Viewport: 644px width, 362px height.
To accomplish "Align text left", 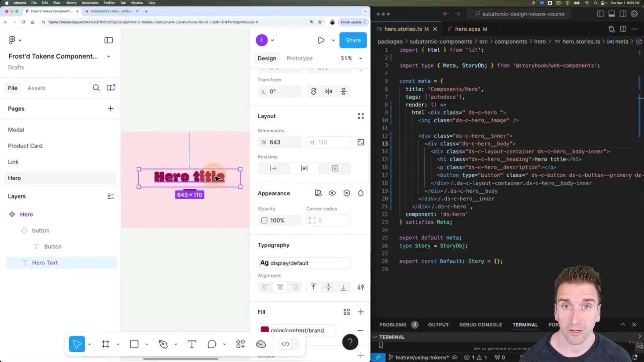I will pyautogui.click(x=265, y=287).
